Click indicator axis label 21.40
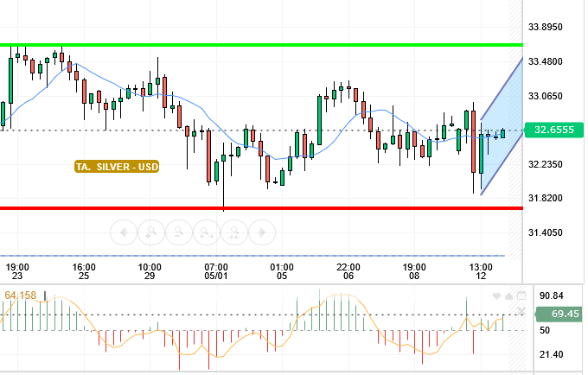The height and width of the screenshot is (375, 588). 552,354
